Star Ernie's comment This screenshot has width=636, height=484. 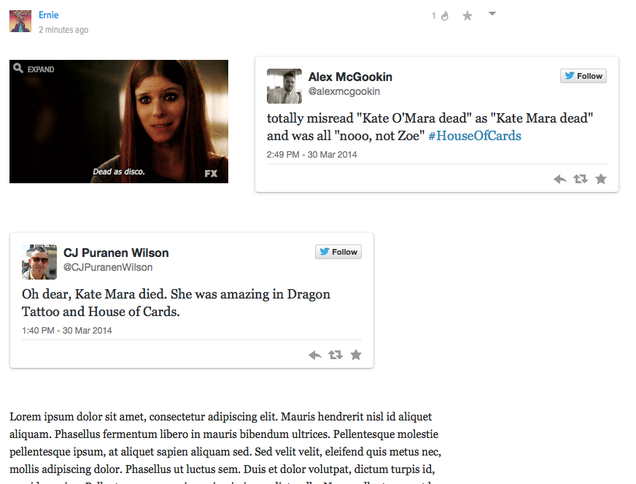click(x=467, y=16)
